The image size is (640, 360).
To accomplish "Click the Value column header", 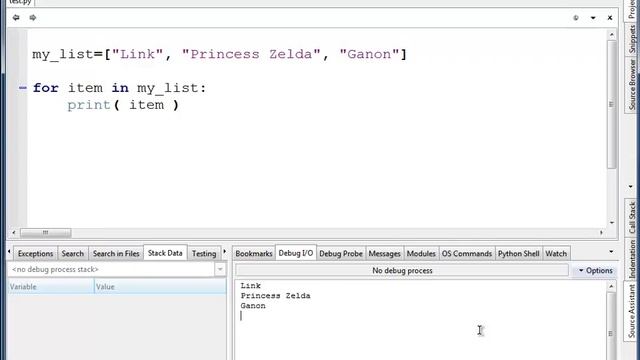I will 160,287.
